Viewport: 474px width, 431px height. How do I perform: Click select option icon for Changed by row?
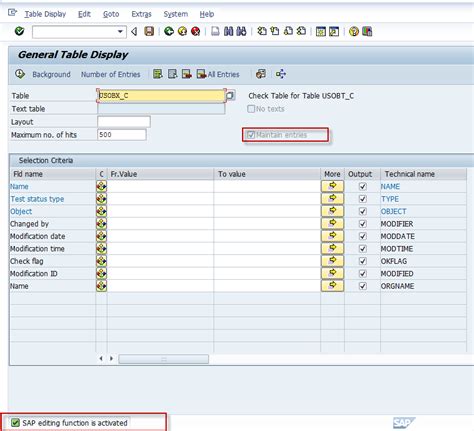(101, 224)
